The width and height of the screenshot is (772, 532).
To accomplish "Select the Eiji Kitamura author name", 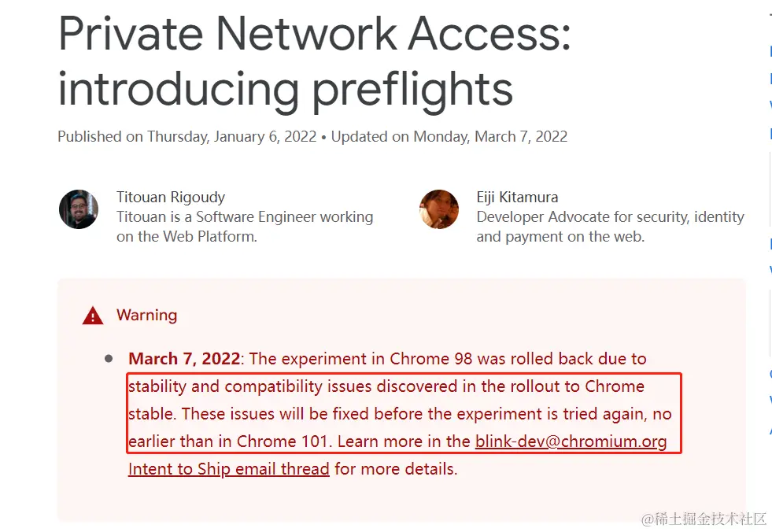I will point(517,197).
